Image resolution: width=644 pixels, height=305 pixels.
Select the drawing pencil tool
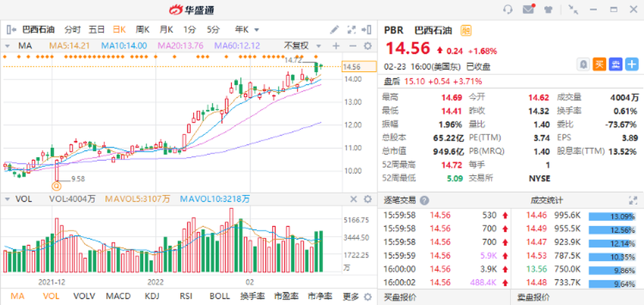pyautogui.click(x=335, y=29)
